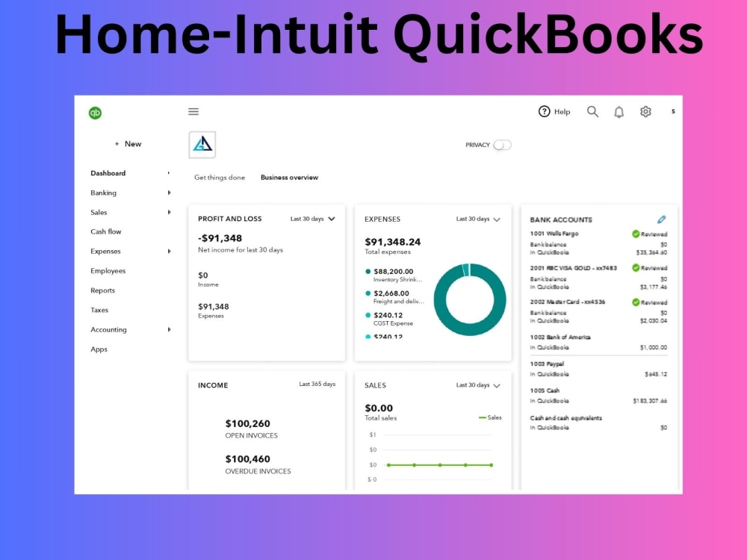Click the QuickBooks logo icon
747x560 pixels.
pos(95,112)
